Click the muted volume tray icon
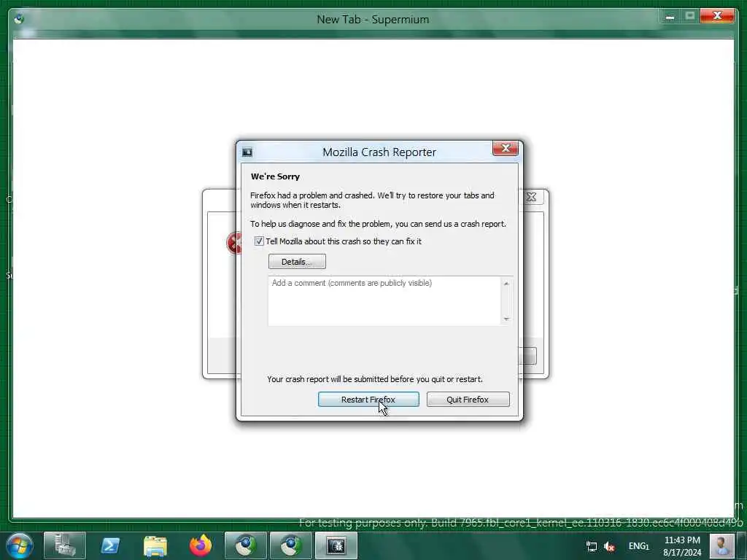747x560 pixels. (609, 546)
